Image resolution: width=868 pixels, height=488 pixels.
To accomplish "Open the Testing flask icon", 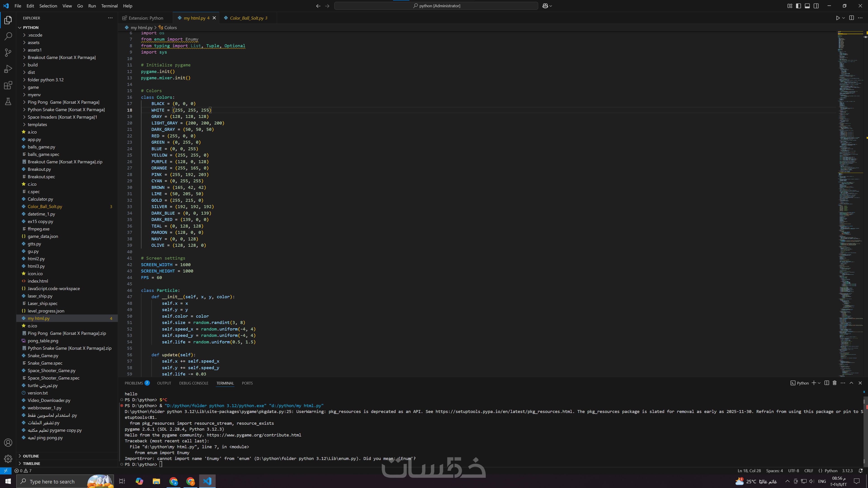I will tap(8, 101).
